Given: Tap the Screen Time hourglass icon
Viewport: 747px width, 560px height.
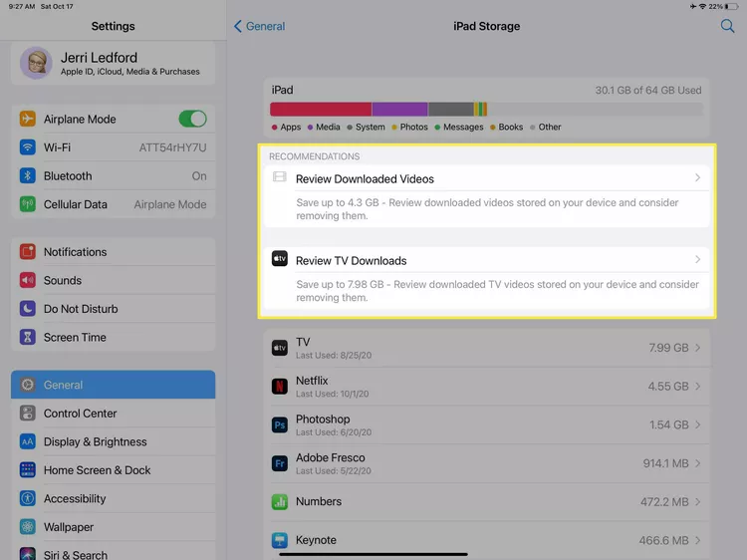Looking at the screenshot, I should coord(28,338).
